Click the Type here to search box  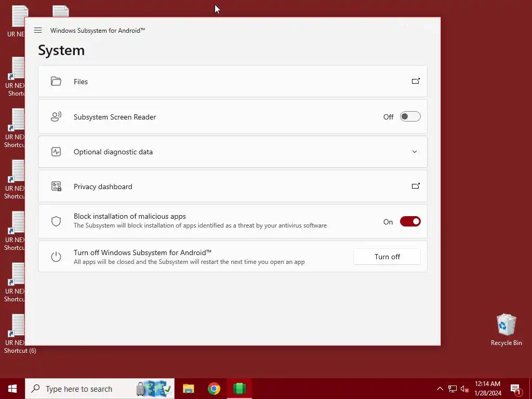(100, 389)
